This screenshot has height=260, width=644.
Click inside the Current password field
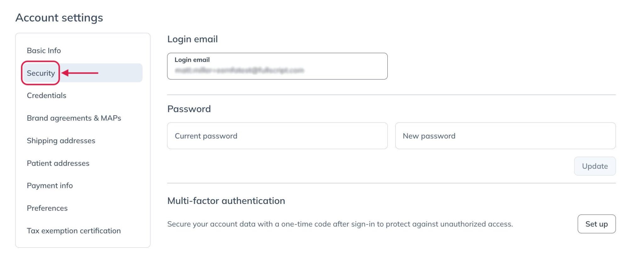[x=277, y=136]
